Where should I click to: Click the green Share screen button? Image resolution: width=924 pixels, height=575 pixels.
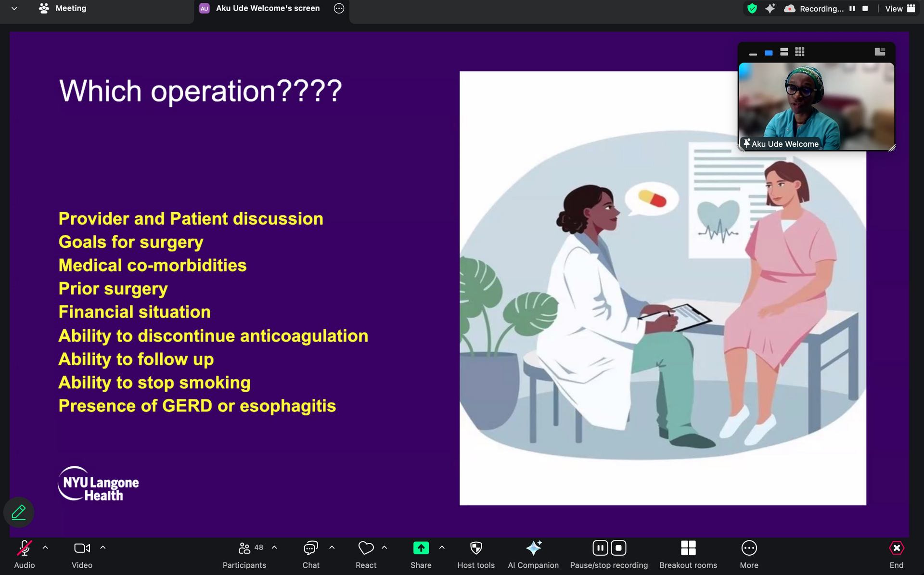421,548
